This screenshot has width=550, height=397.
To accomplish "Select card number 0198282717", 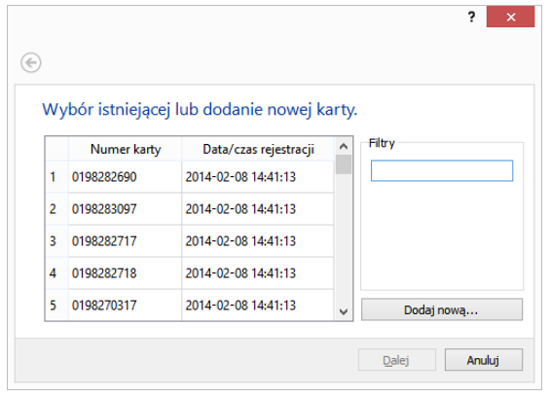I will 125,242.
